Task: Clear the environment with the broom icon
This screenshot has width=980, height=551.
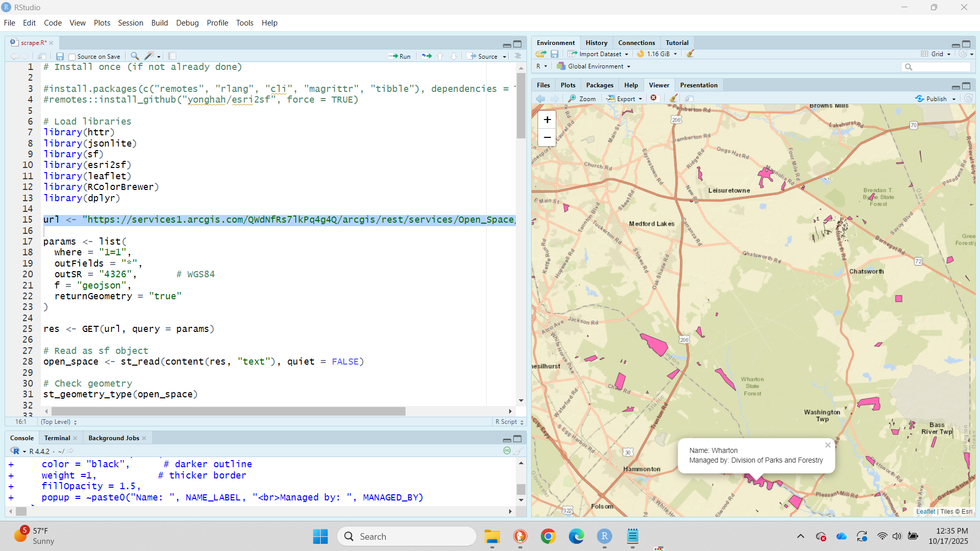Action: pos(690,54)
